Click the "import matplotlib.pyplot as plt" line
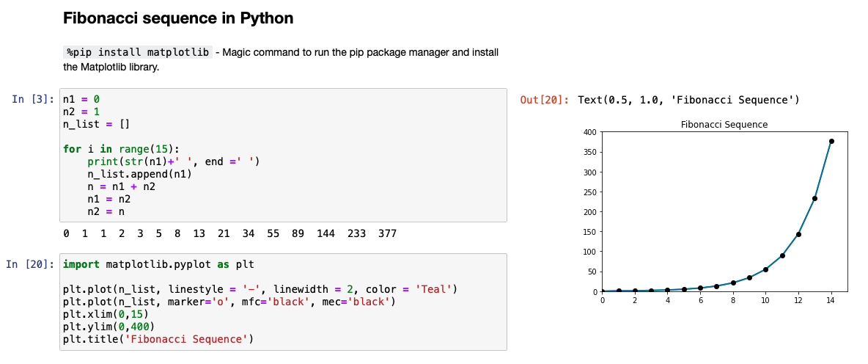Screen dimensions: 868x364 point(158,264)
